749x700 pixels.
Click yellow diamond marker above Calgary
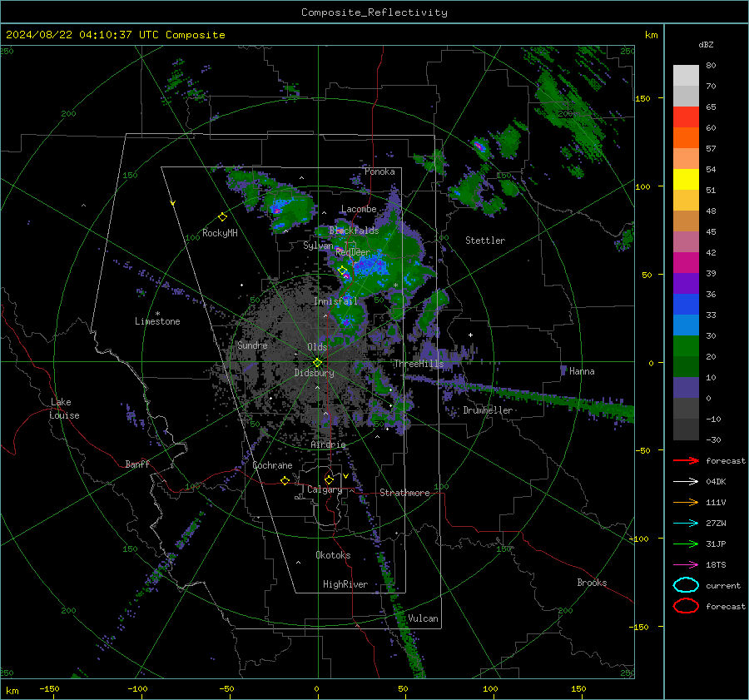(x=329, y=479)
